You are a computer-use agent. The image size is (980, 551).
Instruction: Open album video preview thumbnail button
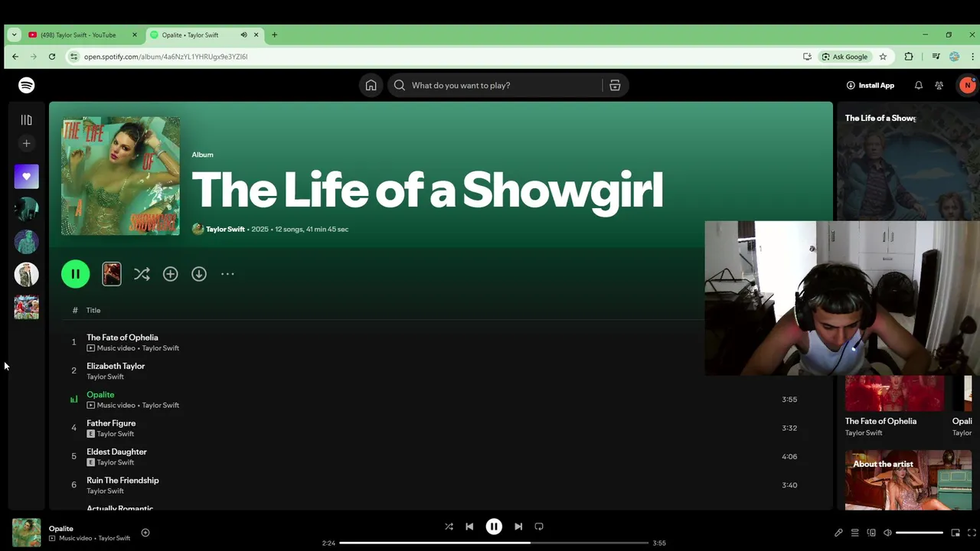[x=112, y=274]
